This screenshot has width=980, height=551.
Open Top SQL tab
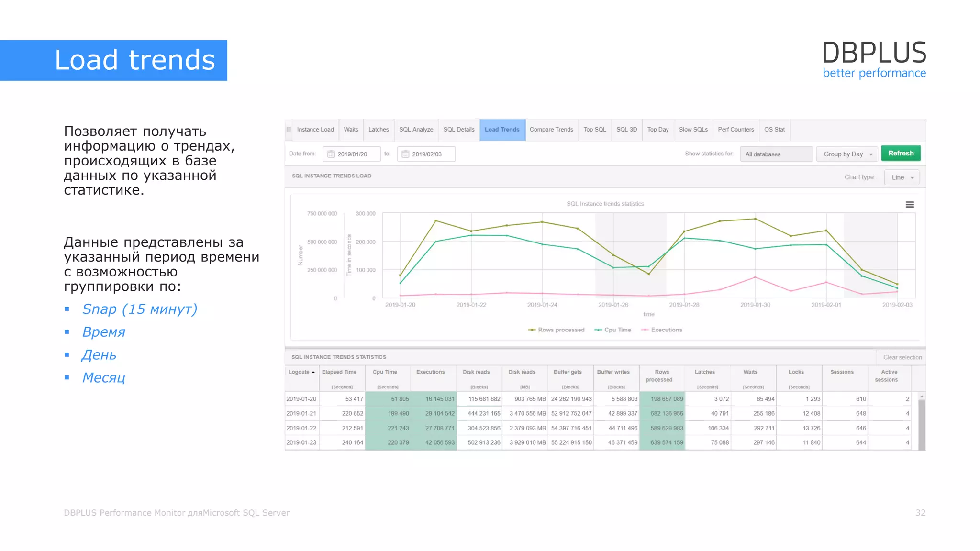pyautogui.click(x=595, y=130)
